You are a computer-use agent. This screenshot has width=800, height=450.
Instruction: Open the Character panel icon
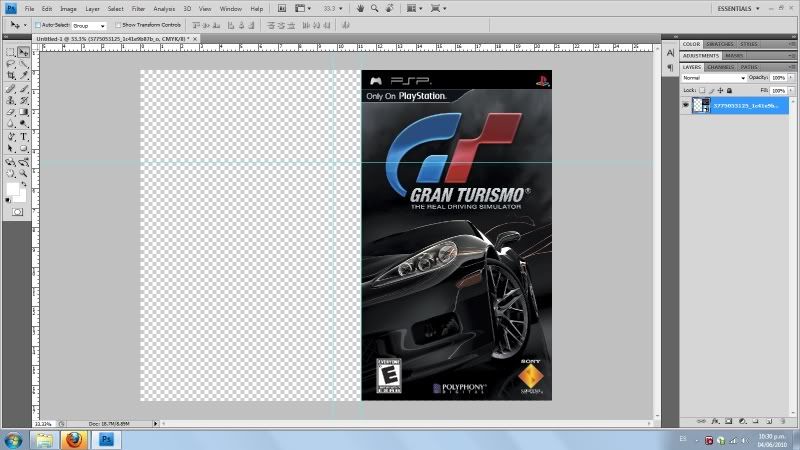coord(670,53)
